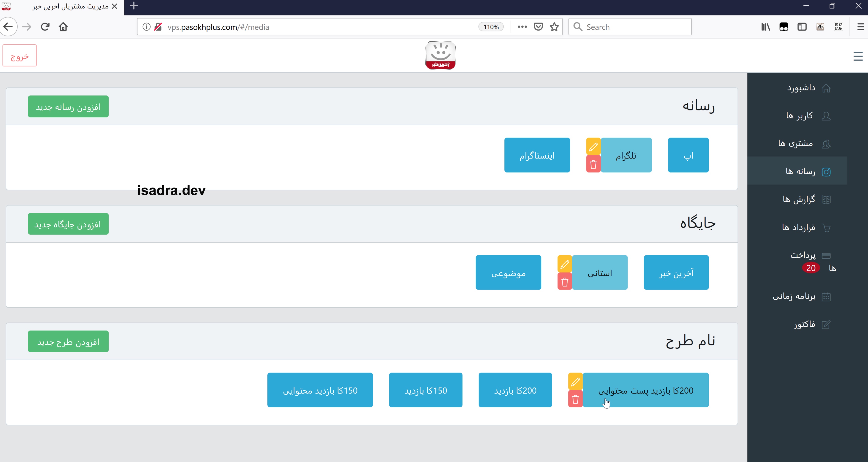The height and width of the screenshot is (462, 868).
Task: Open فاکتور in the sidebar
Action: [797, 324]
